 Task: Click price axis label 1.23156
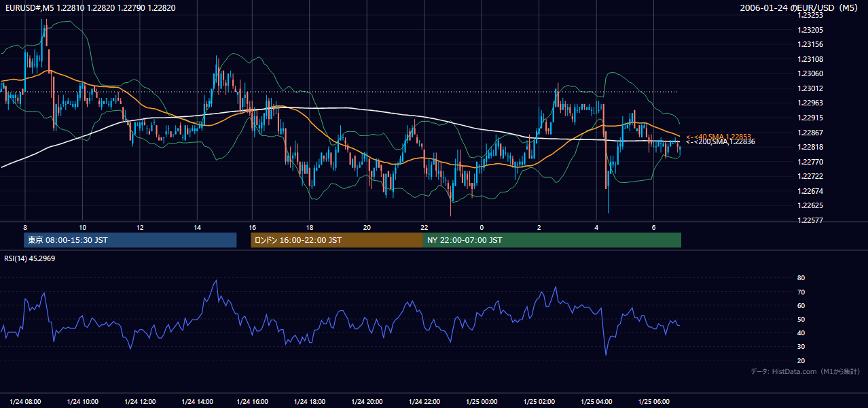pos(810,44)
